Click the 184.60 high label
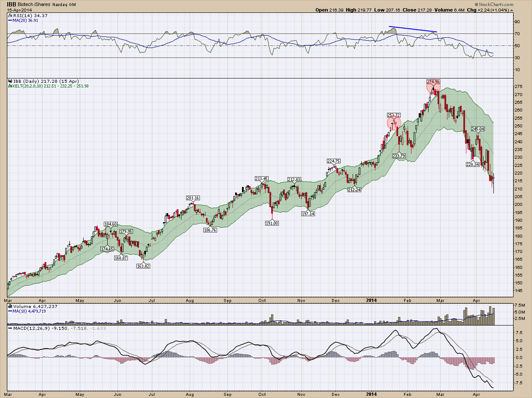 111,224
